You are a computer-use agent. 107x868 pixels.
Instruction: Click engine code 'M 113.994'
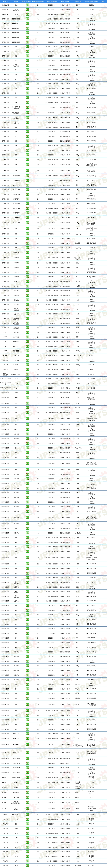[91, 379]
